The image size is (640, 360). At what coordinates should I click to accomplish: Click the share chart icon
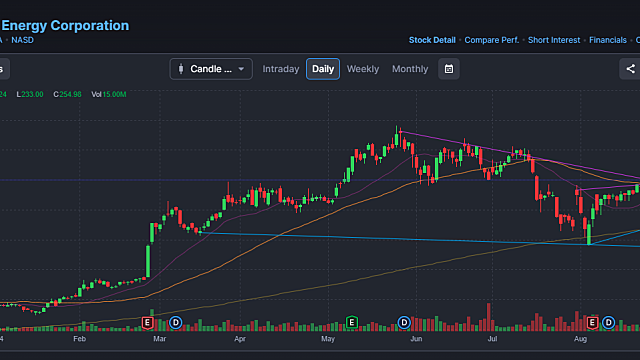(x=630, y=69)
